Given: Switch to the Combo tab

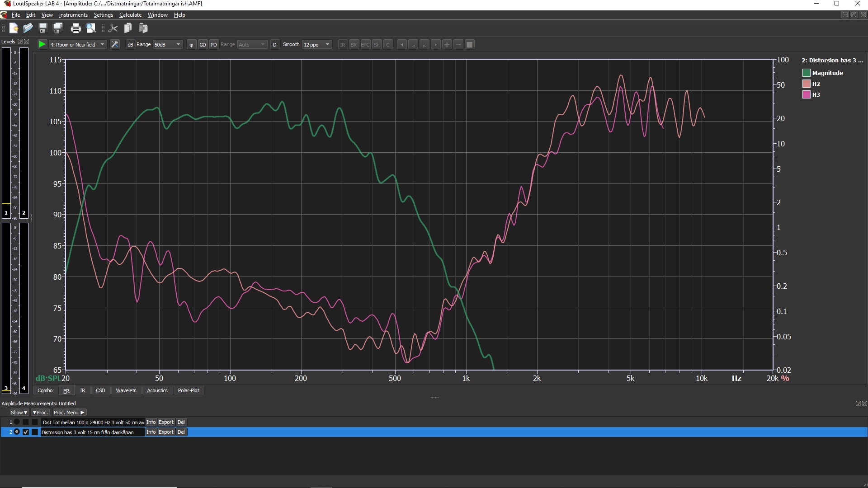Looking at the screenshot, I should (45, 390).
